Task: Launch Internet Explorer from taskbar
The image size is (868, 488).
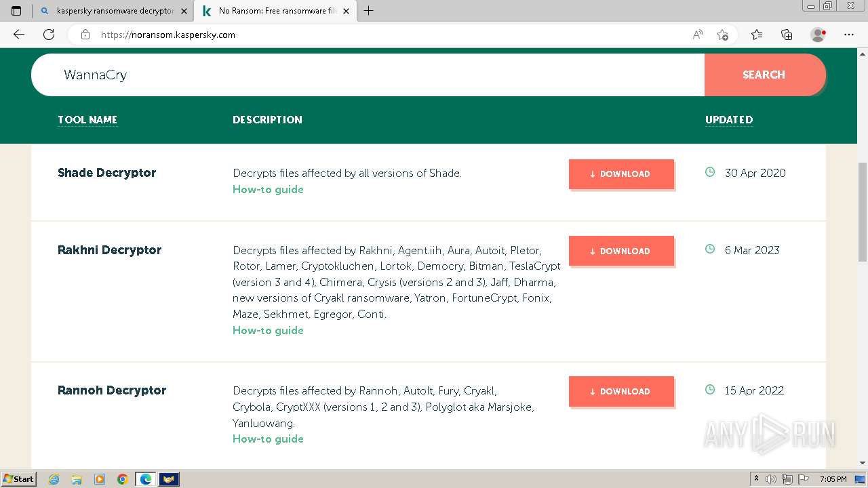Action: point(54,479)
